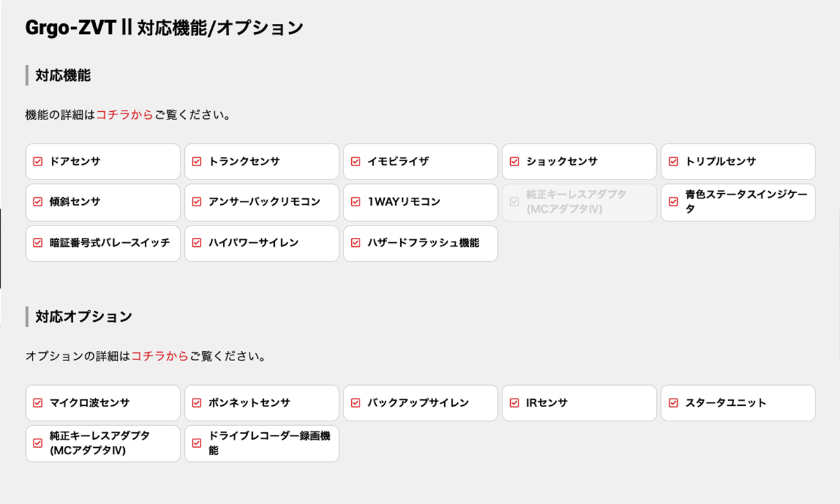Click the 傾斜センサ checkbox icon
The width and height of the screenshot is (840, 504).
pos(38,202)
